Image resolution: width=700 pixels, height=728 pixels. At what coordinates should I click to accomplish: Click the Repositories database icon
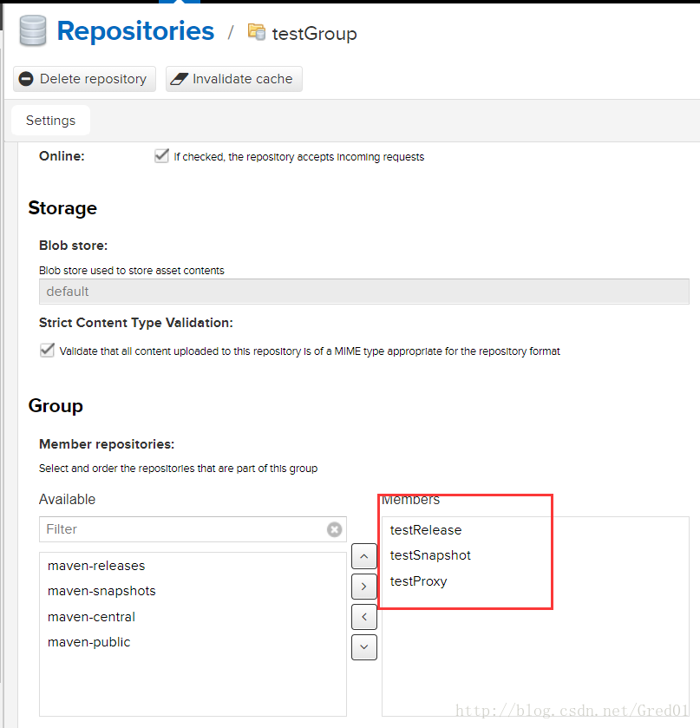[x=33, y=31]
